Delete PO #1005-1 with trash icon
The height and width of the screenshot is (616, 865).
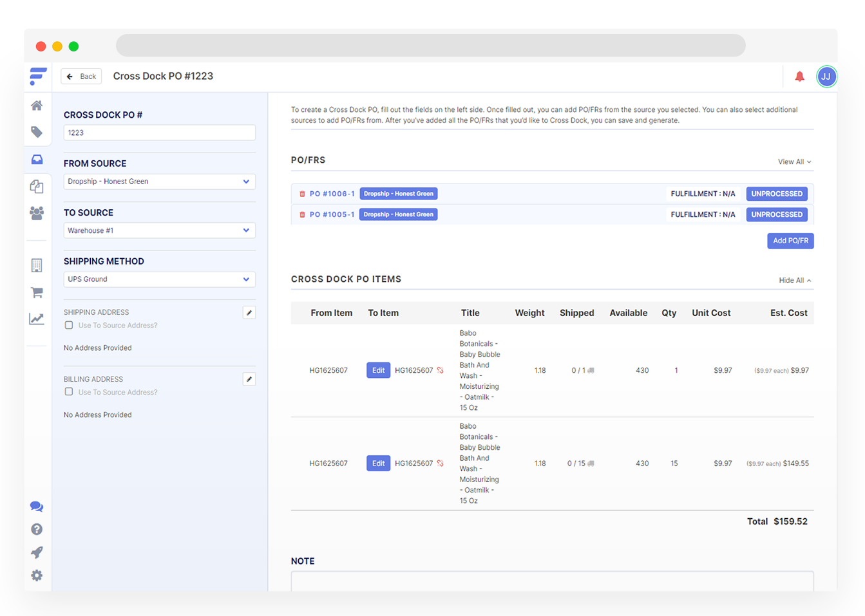(x=302, y=214)
